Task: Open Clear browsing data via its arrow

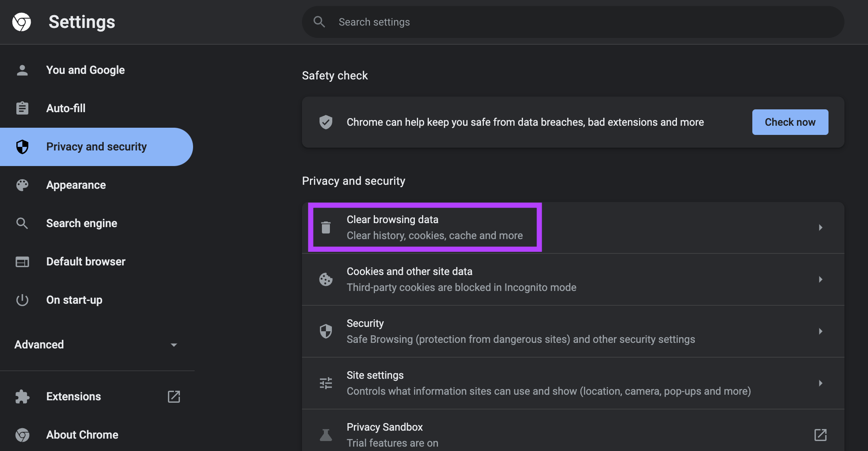Action: [821, 227]
